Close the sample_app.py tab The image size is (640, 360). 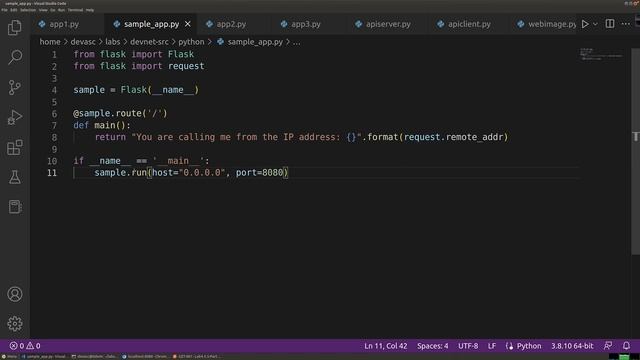tap(188, 24)
